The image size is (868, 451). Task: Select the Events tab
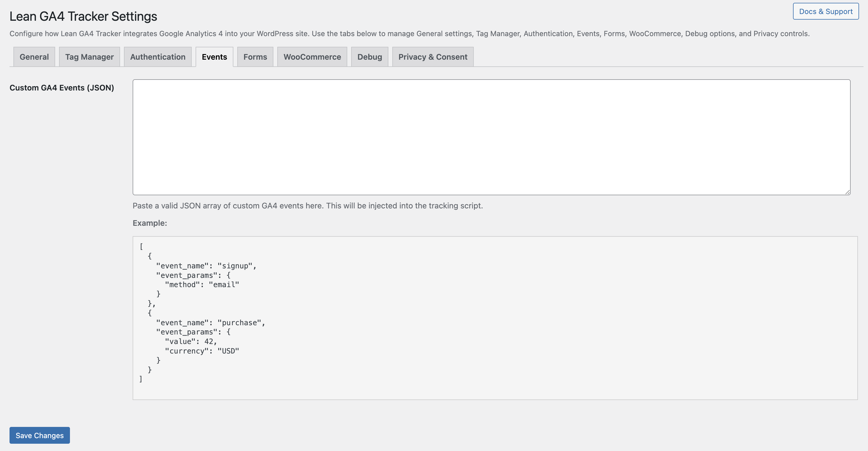click(214, 57)
